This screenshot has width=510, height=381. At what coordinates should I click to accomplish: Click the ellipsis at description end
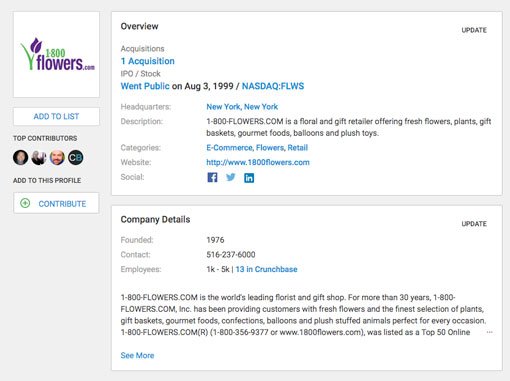coord(489,332)
